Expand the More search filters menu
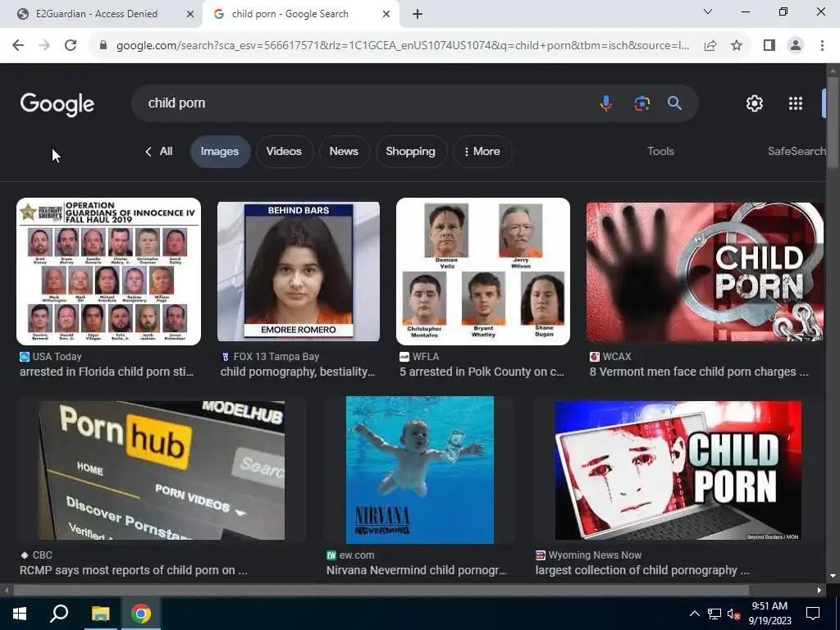Screen dimensions: 840x630 coord(482,152)
